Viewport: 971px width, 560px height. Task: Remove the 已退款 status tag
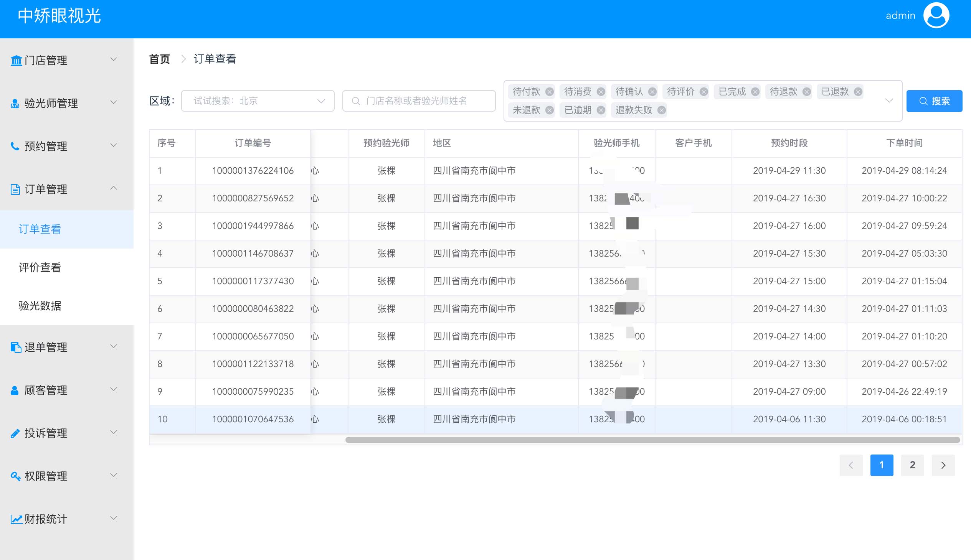(858, 92)
